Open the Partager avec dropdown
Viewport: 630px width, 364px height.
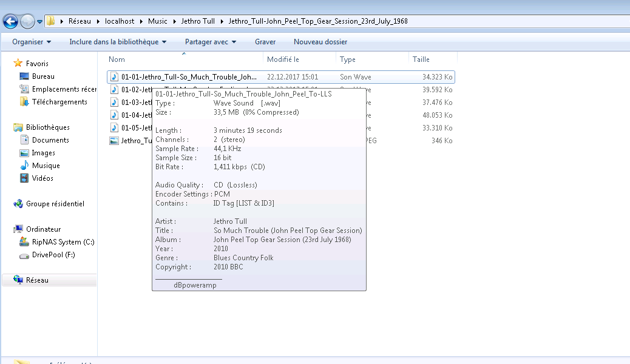click(x=210, y=42)
